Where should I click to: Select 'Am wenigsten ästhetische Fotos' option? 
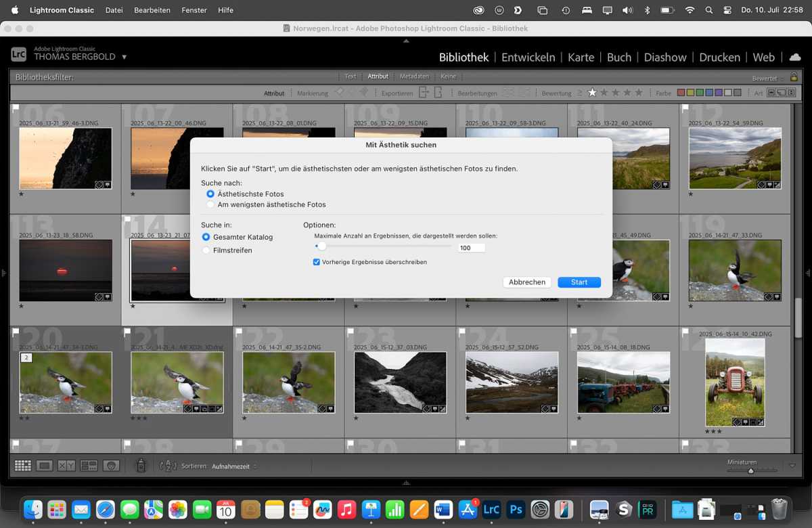tap(210, 204)
